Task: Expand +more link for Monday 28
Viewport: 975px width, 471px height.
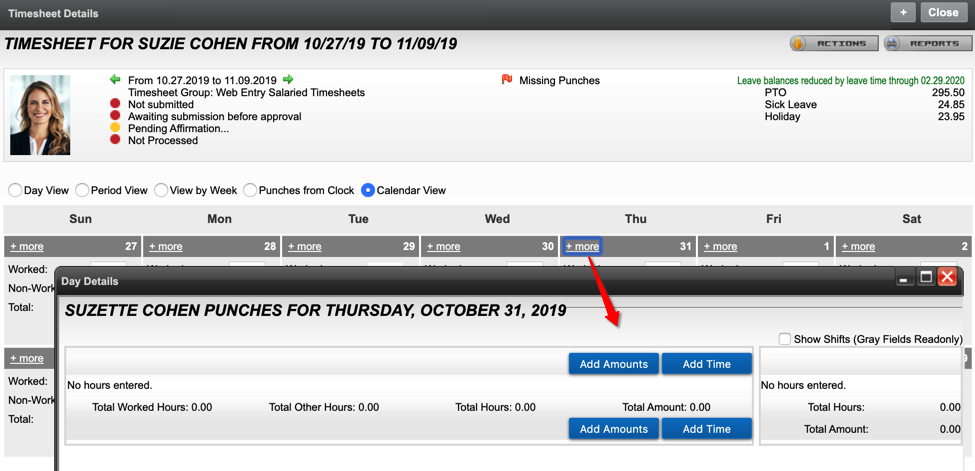Action: [165, 246]
